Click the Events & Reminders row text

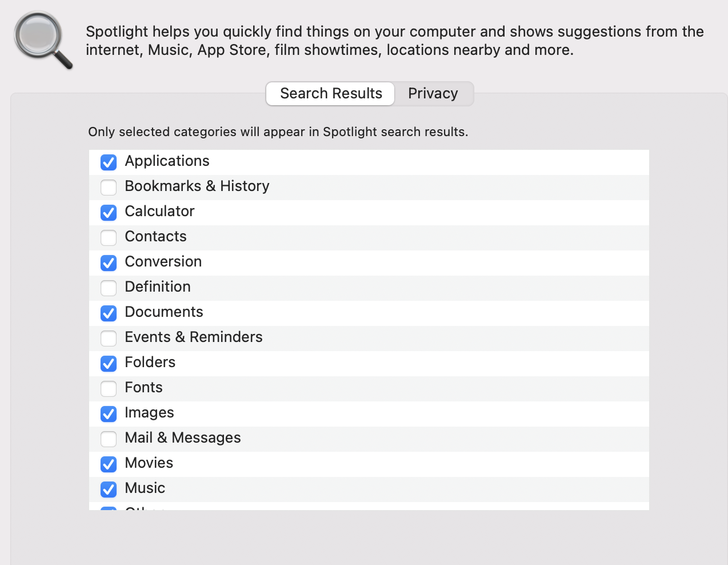(194, 337)
